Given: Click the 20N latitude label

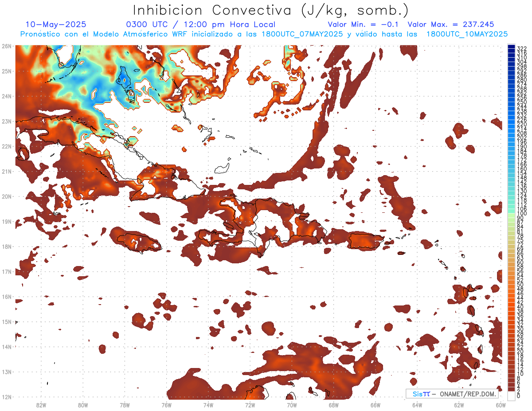Looking at the screenshot, I should [x=6, y=196].
